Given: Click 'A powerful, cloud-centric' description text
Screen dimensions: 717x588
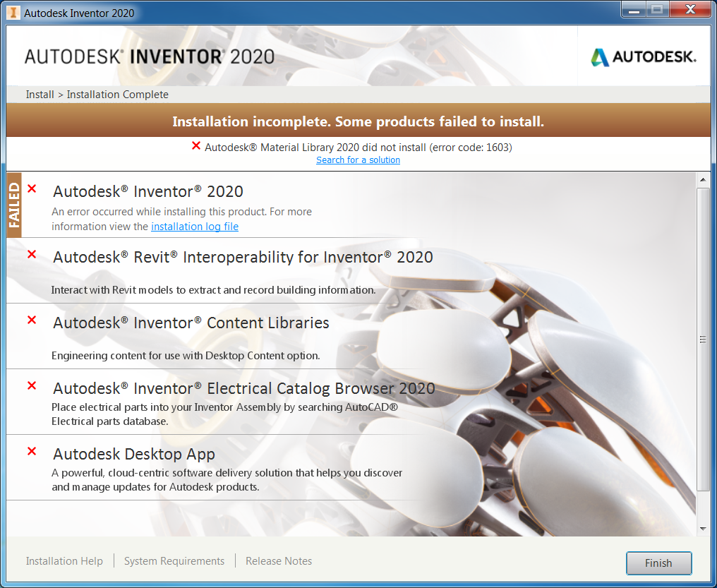Looking at the screenshot, I should click(227, 479).
